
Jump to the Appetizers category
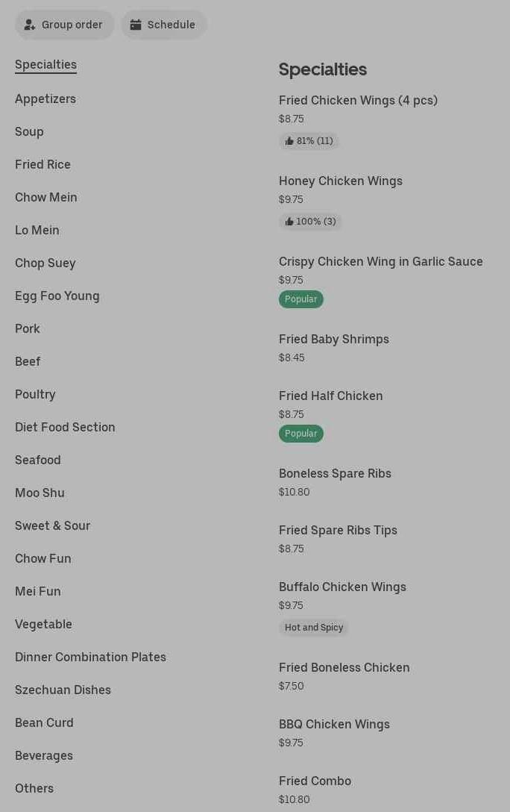pyautogui.click(x=45, y=99)
